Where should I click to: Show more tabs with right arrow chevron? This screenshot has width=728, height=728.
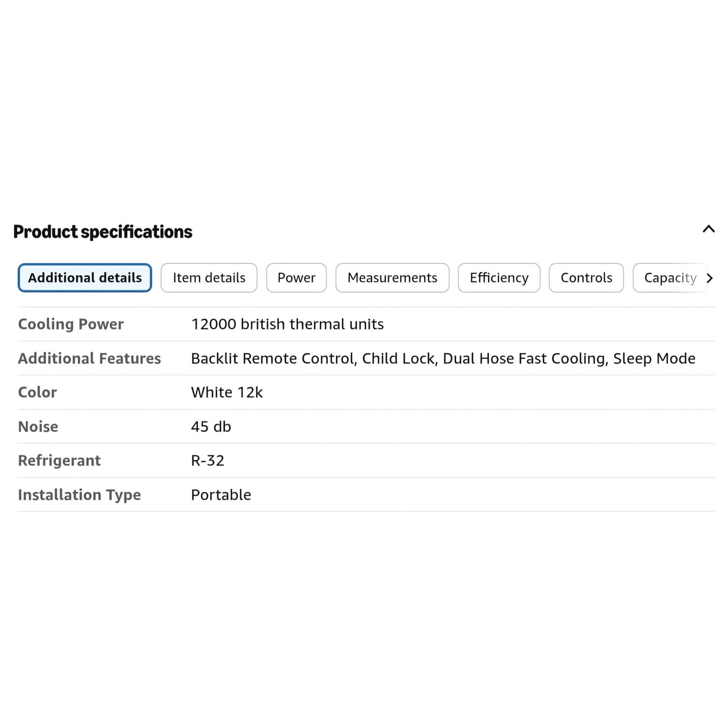coord(710,278)
